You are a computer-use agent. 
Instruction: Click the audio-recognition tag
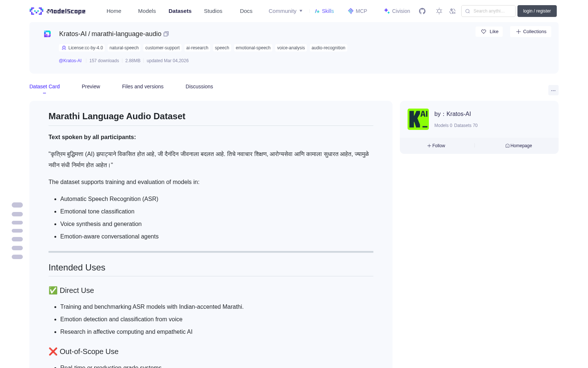(x=329, y=48)
